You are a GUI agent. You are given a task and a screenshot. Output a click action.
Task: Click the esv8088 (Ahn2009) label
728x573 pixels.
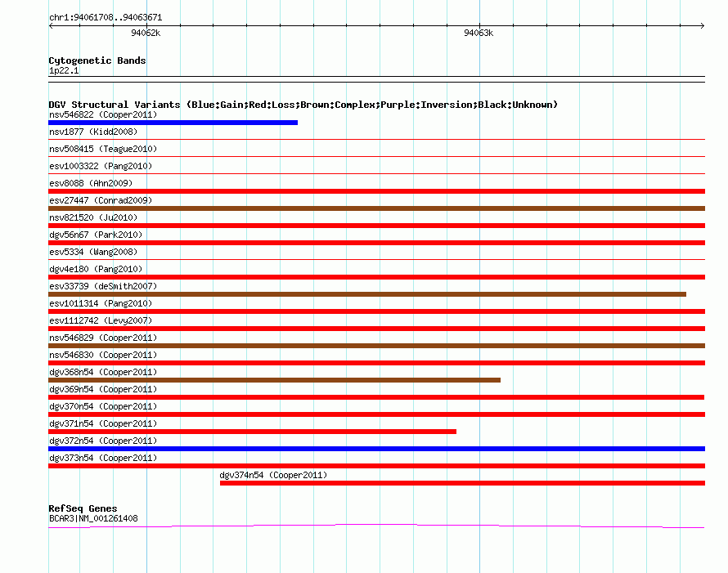pos(91,183)
